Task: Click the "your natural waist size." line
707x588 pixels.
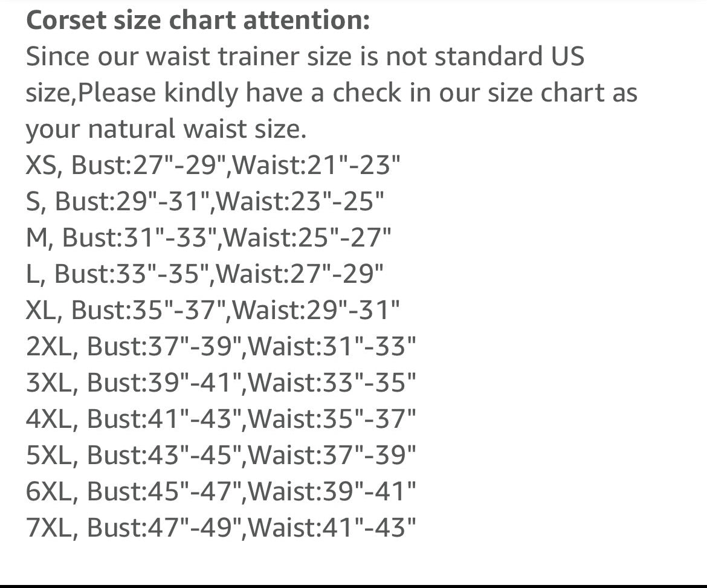Action: click(x=166, y=129)
